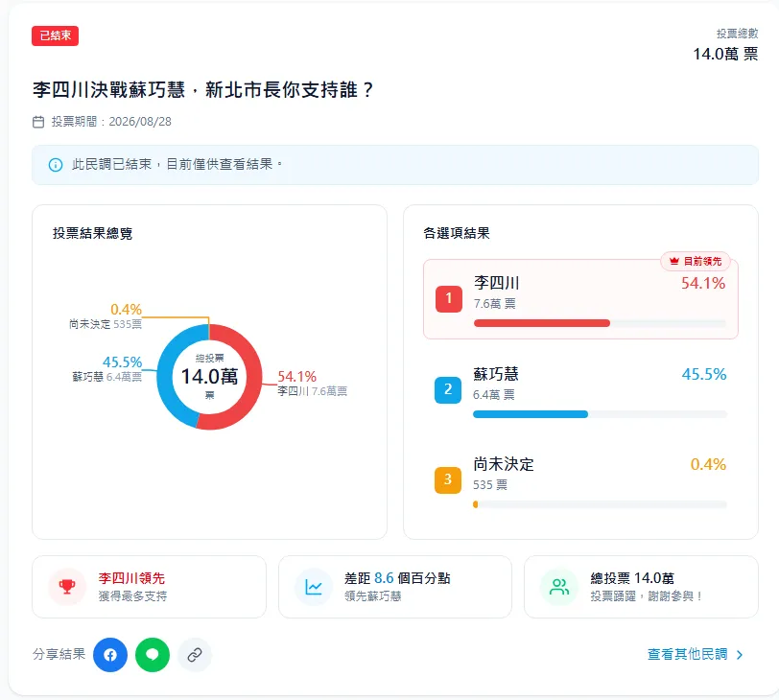Viewport: 779px width, 700px height.
Task: Click the 差距 8.6 個百分點 text
Action: pos(397,578)
